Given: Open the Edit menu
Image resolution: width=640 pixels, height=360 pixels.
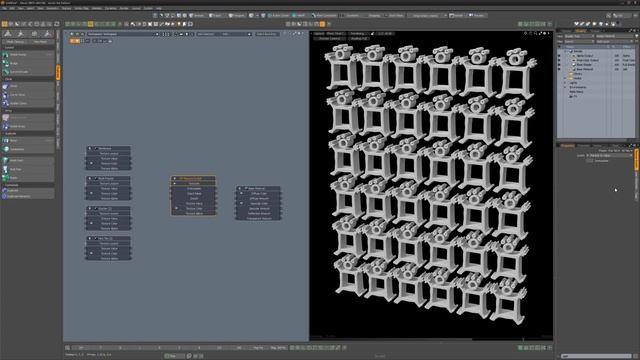Looking at the screenshot, I should tap(12, 8).
